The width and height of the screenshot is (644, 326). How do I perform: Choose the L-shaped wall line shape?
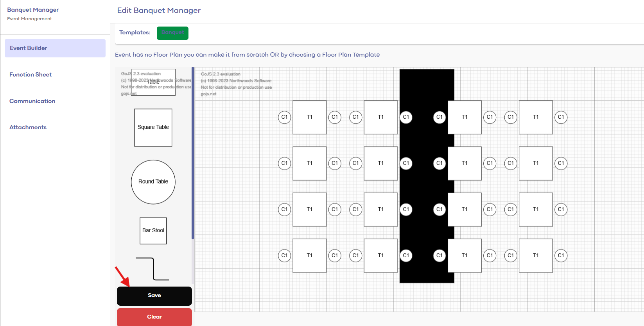click(x=153, y=269)
